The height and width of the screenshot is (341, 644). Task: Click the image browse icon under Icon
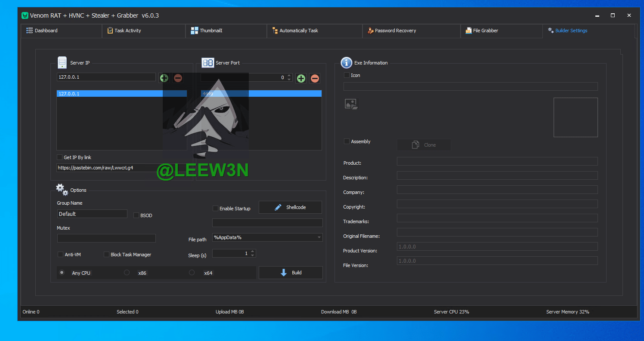[x=351, y=104]
